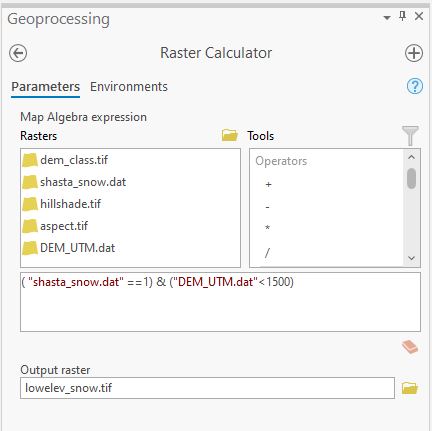Click the Tools list scrollbar thumb
The width and height of the screenshot is (432, 431).
pyautogui.click(x=412, y=178)
